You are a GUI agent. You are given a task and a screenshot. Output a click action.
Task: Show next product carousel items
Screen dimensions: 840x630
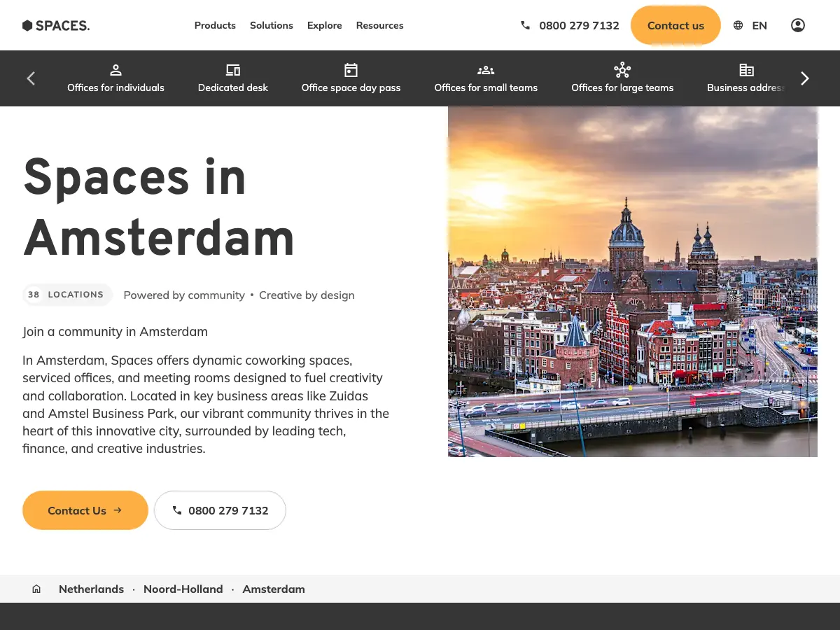(x=805, y=78)
